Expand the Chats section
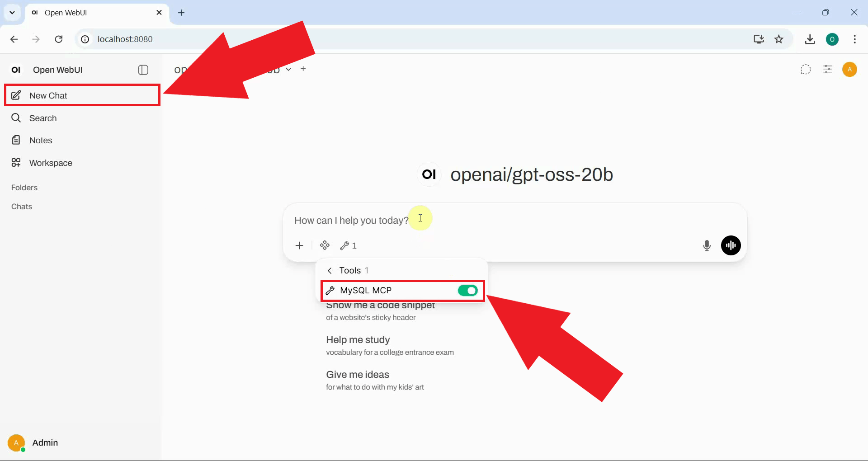 click(x=22, y=207)
